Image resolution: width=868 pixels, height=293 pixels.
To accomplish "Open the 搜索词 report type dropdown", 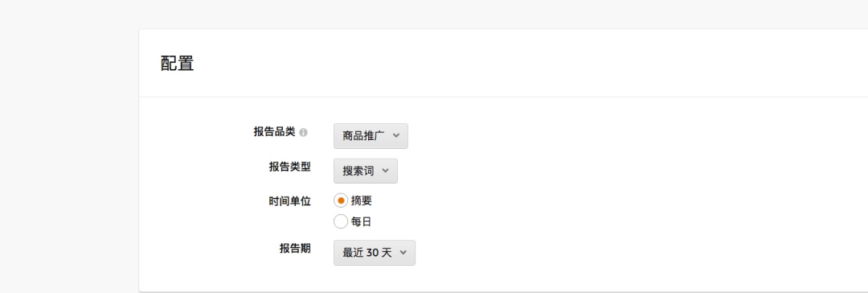I will click(366, 171).
